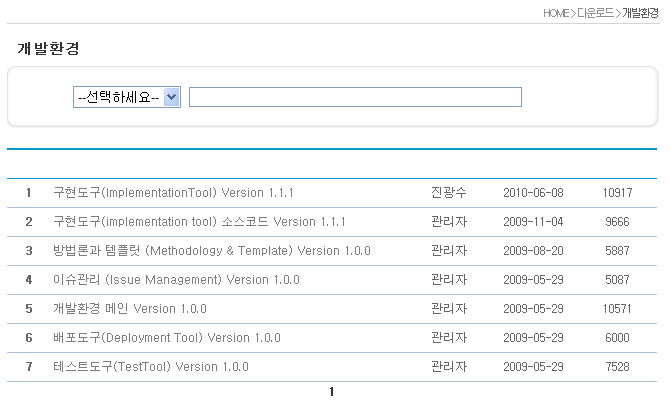The height and width of the screenshot is (406, 670).
Task: Click the date 2010-06-08
Action: coord(533,192)
